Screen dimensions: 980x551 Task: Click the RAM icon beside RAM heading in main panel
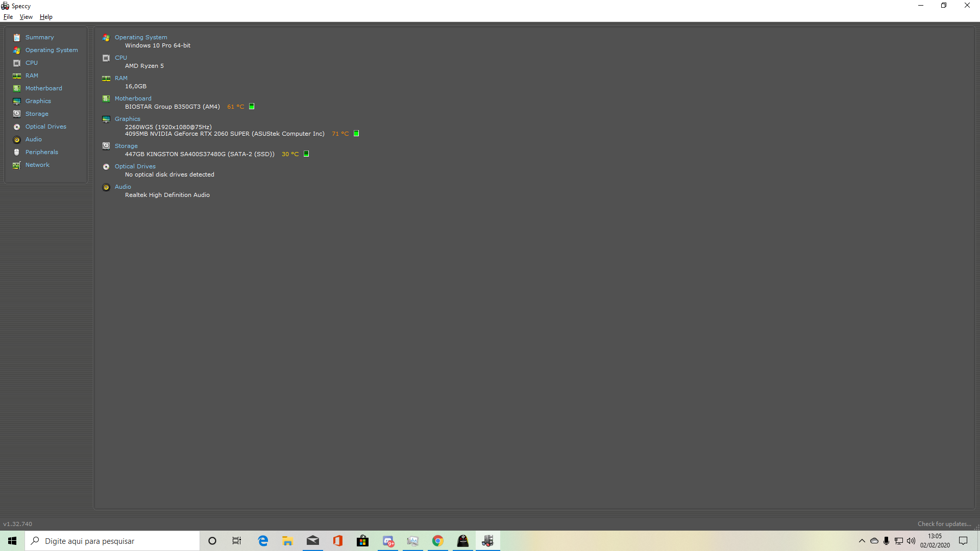[106, 79]
